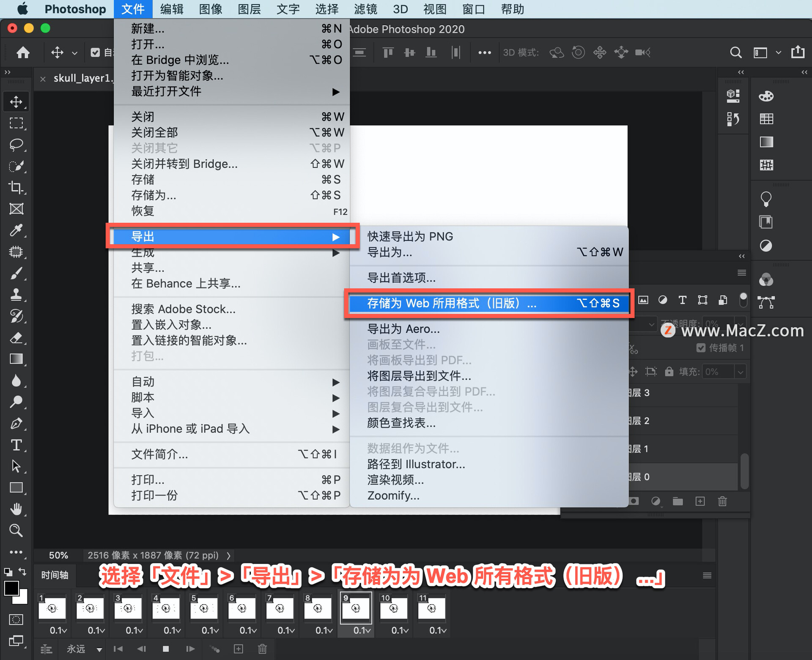Go to first frame button
The width and height of the screenshot is (812, 660).
pyautogui.click(x=118, y=649)
